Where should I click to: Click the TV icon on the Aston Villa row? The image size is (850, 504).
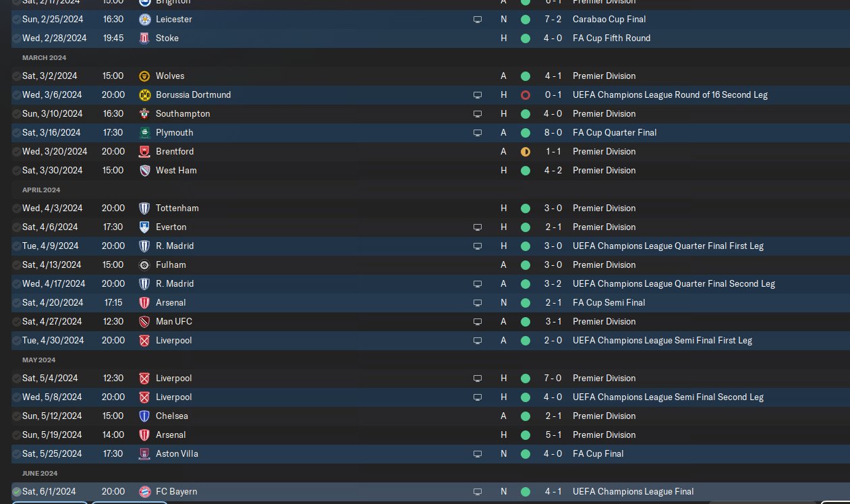[478, 454]
